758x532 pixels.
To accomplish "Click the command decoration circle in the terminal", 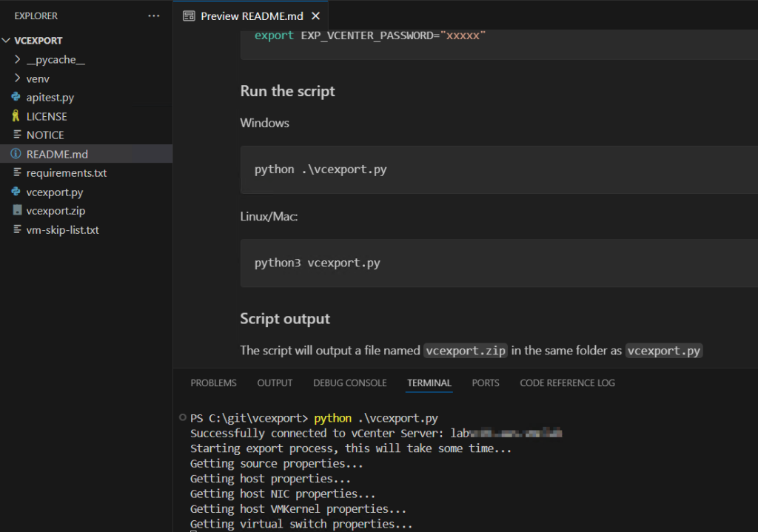I will (181, 417).
